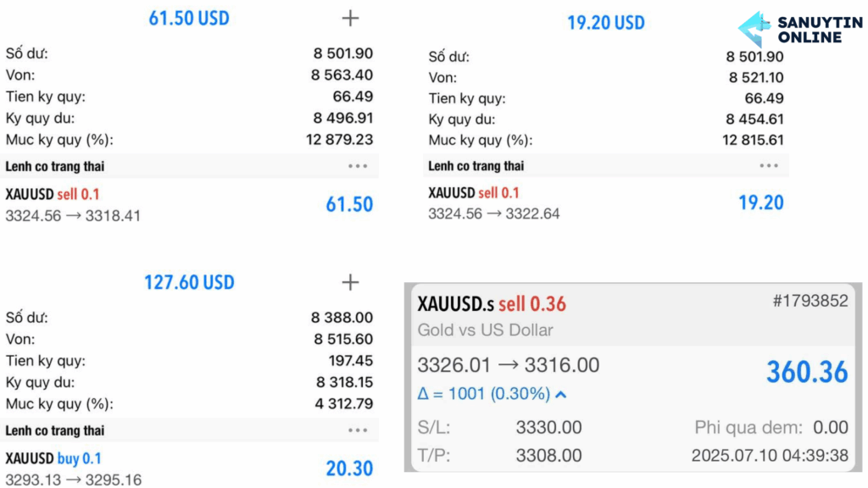Click order ticket number #1793852

(x=810, y=301)
